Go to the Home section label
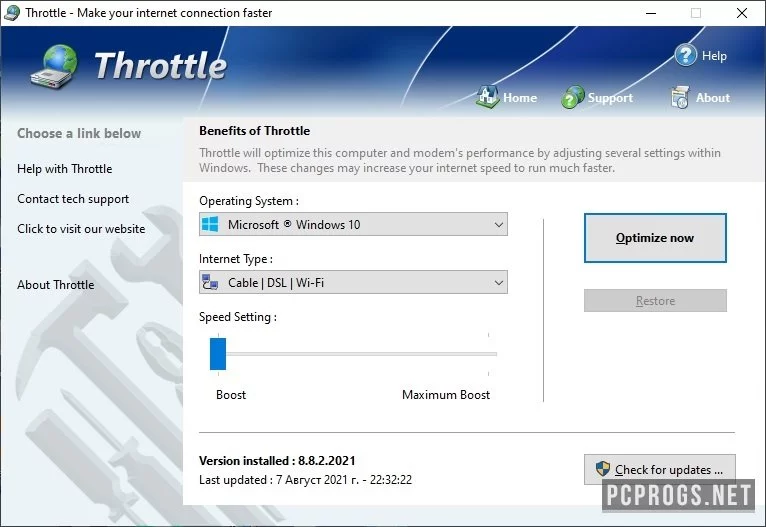This screenshot has height=527, width=766. coord(520,98)
